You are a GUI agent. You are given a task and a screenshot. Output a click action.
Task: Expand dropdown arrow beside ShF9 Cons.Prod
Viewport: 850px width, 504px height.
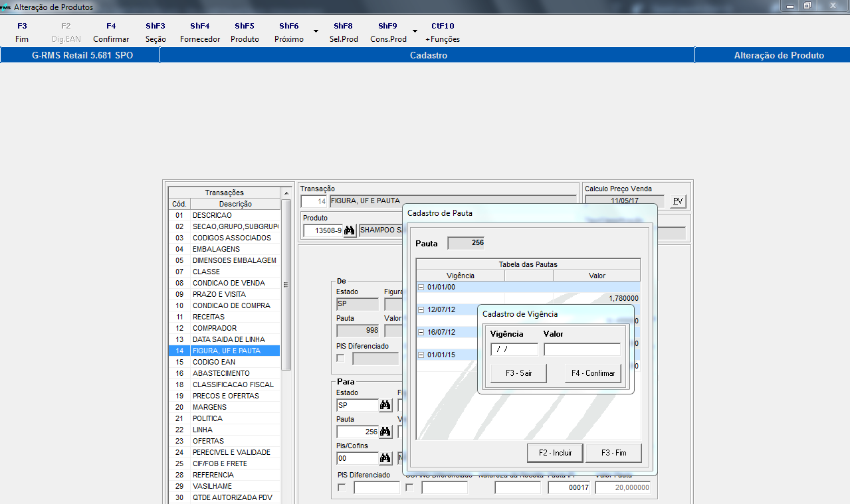point(415,31)
